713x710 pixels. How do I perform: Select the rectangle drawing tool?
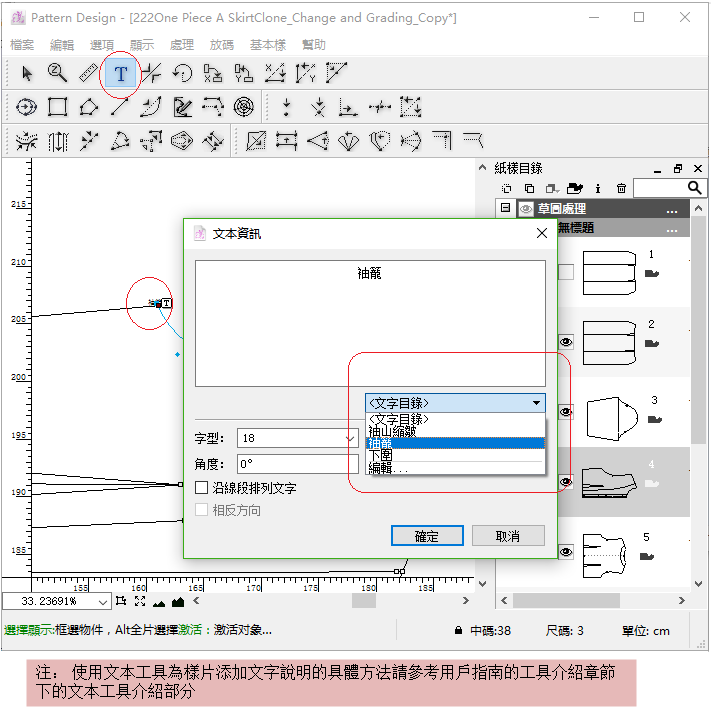pos(58,107)
